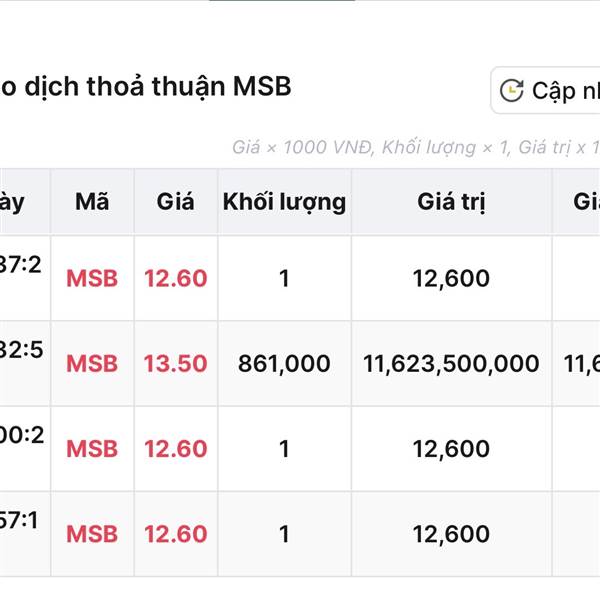Select volume 1 in row timed 00:2
600x600 pixels.
tap(284, 449)
